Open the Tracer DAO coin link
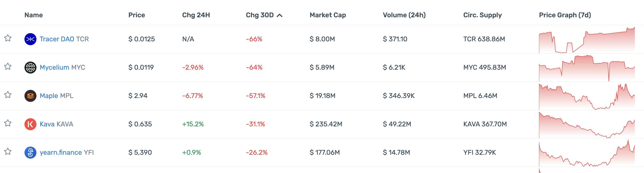This screenshot has height=173, width=644. click(x=57, y=39)
